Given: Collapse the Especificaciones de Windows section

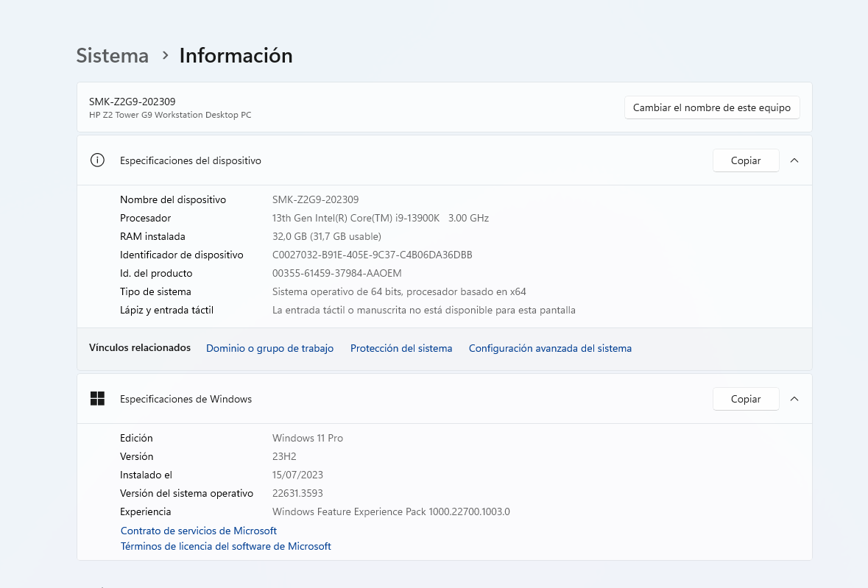Looking at the screenshot, I should pos(794,399).
